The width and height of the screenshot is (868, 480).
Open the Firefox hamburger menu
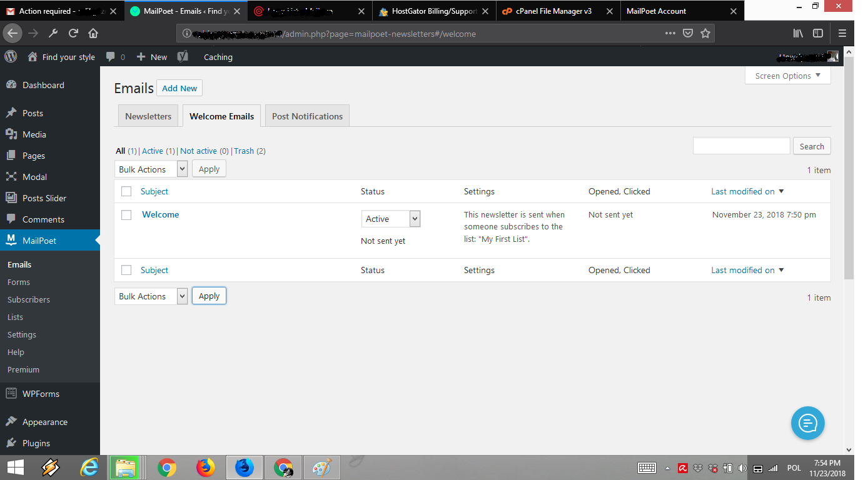842,33
